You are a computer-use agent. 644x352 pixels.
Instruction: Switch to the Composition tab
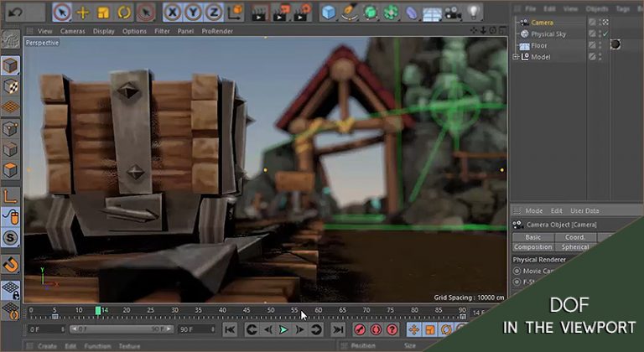(533, 247)
